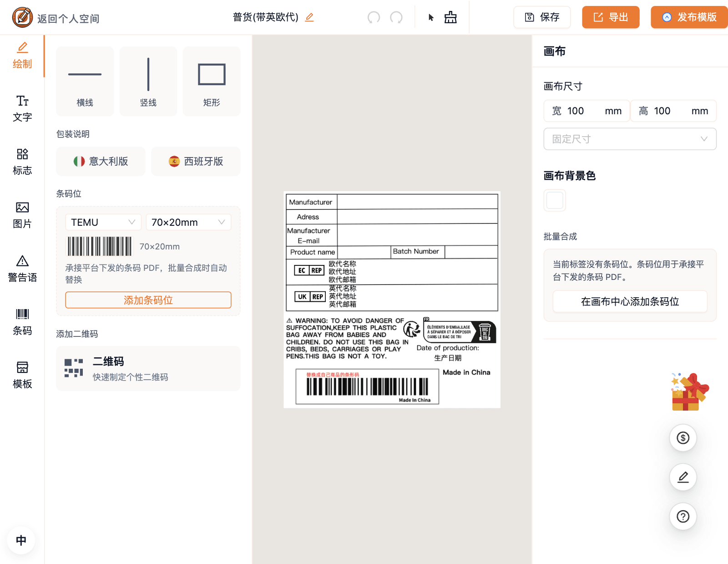Viewport: 728px width, 564px height.
Task: Open the 条码 barcode tab
Action: 22,322
